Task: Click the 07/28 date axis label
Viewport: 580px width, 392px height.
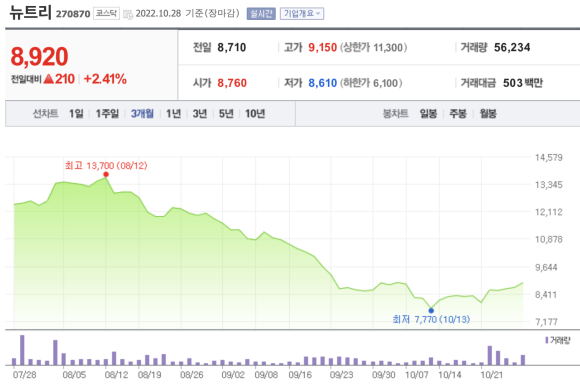Action: pyautogui.click(x=24, y=375)
